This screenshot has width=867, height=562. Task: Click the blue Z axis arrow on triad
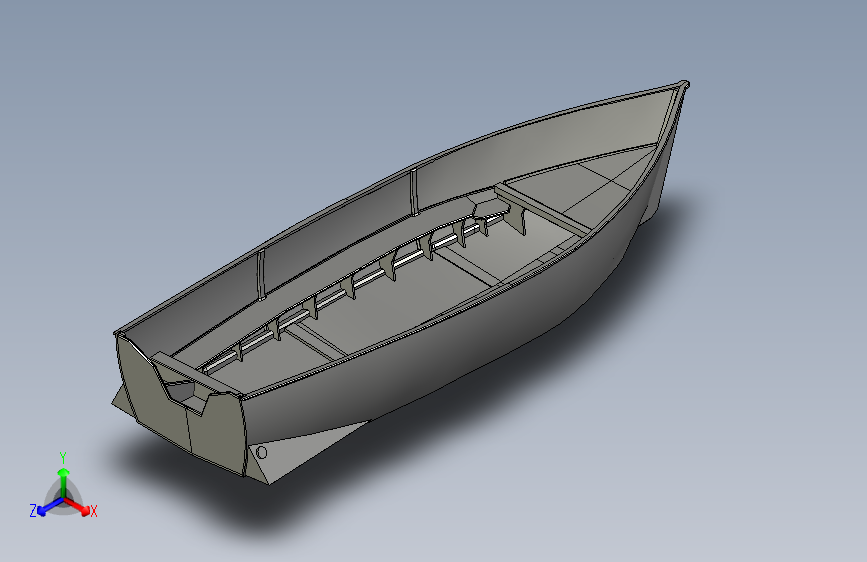(x=50, y=507)
